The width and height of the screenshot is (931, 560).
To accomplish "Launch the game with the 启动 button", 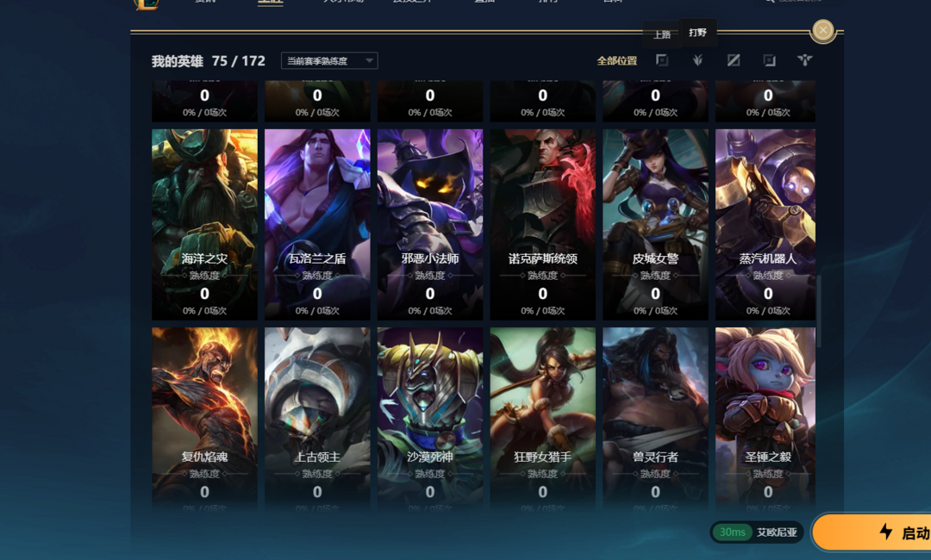I will (x=872, y=532).
